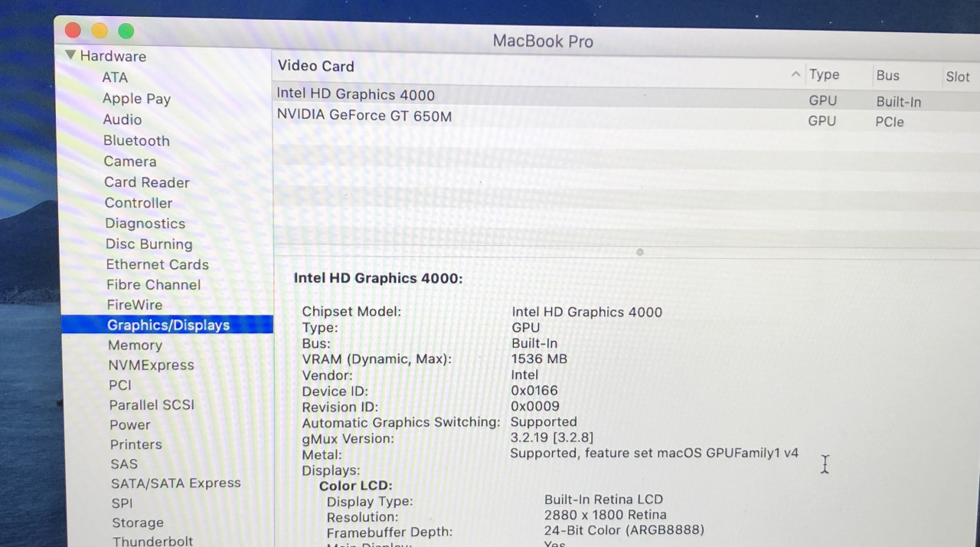Click the sort arrow on Video Card column
This screenshot has height=547, width=980.
click(x=795, y=74)
